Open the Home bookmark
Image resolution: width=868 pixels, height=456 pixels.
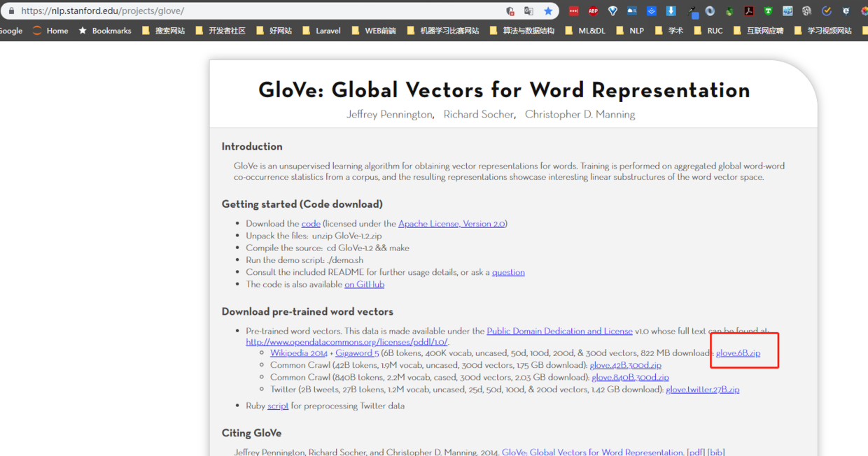pyautogui.click(x=50, y=31)
